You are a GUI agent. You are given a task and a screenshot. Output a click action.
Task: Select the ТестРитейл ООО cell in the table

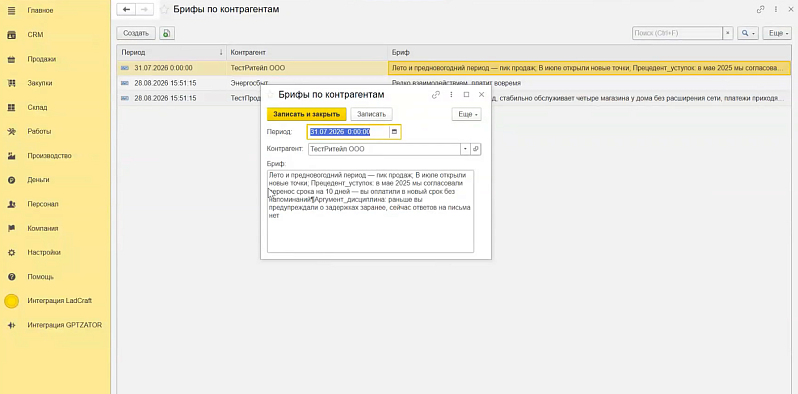pos(307,68)
